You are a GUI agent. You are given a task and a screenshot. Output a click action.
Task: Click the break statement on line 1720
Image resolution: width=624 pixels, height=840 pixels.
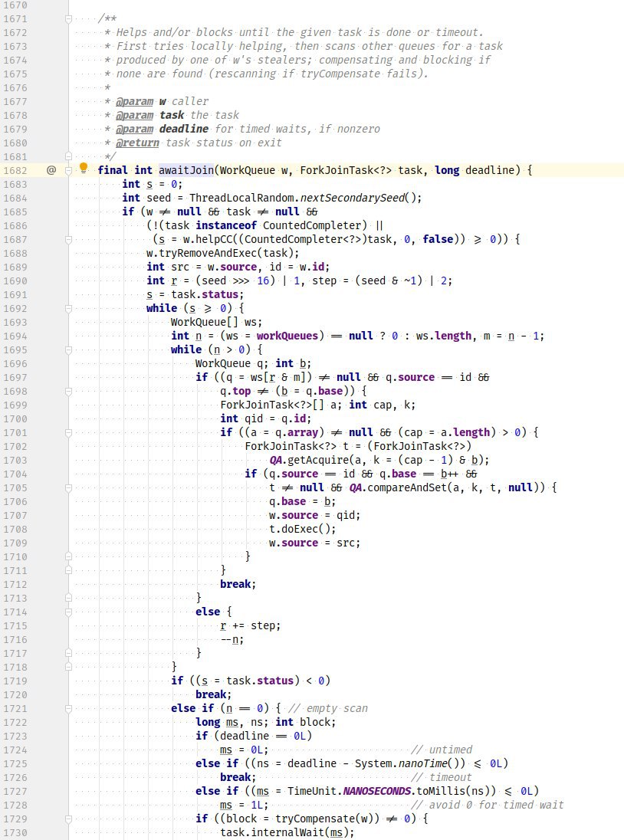[x=213, y=695]
